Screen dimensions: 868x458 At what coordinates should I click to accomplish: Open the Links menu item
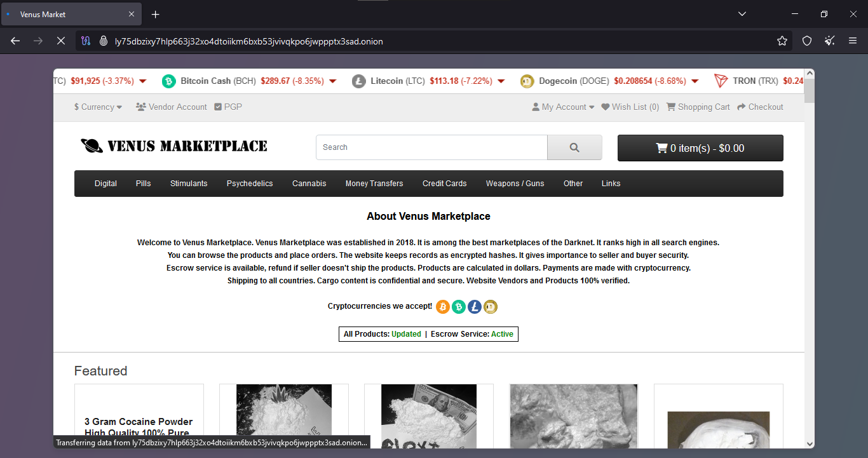pos(611,184)
